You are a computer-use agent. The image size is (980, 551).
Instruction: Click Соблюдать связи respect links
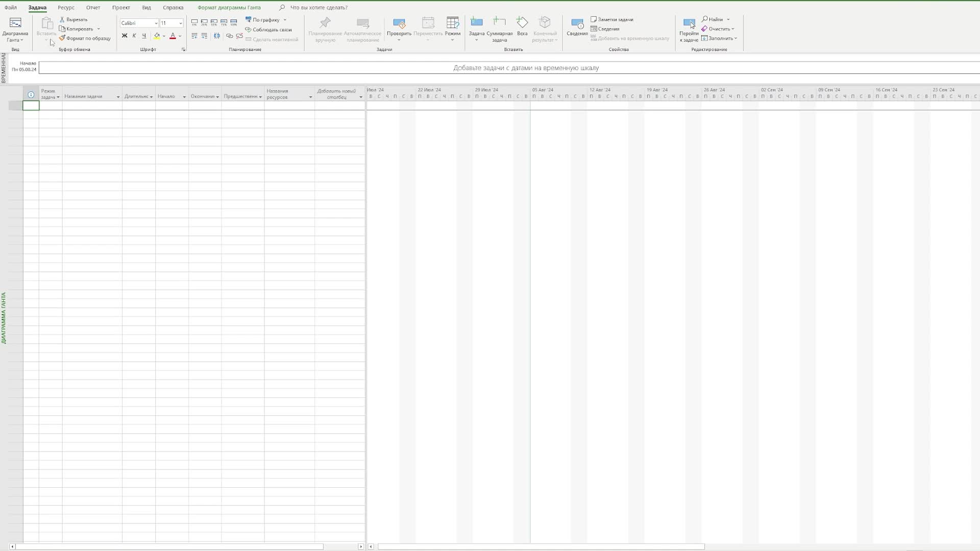pyautogui.click(x=268, y=30)
